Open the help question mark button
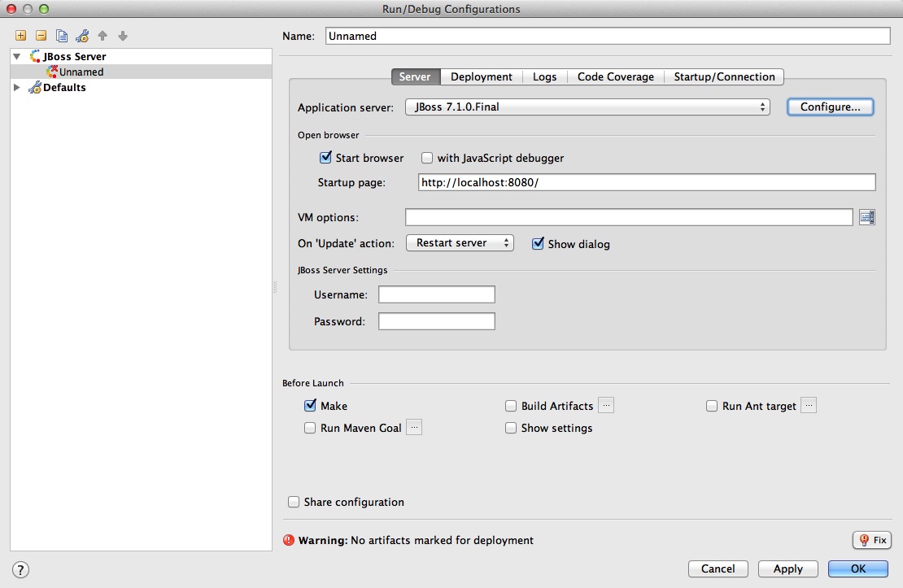Viewport: 903px width, 588px height. tap(21, 569)
